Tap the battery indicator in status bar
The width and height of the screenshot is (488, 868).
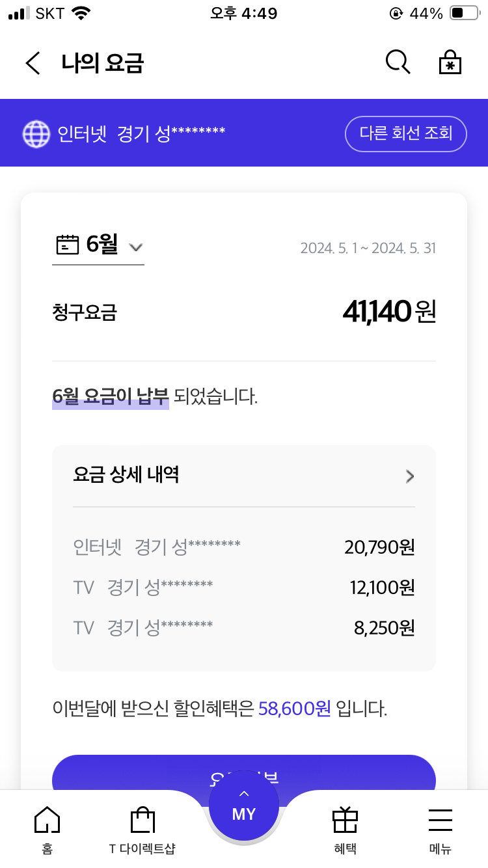[x=464, y=13]
